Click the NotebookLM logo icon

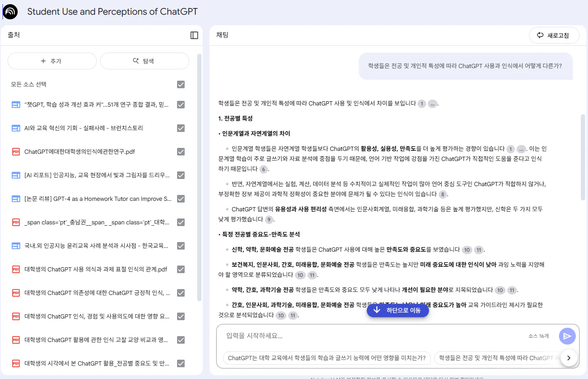coord(10,11)
